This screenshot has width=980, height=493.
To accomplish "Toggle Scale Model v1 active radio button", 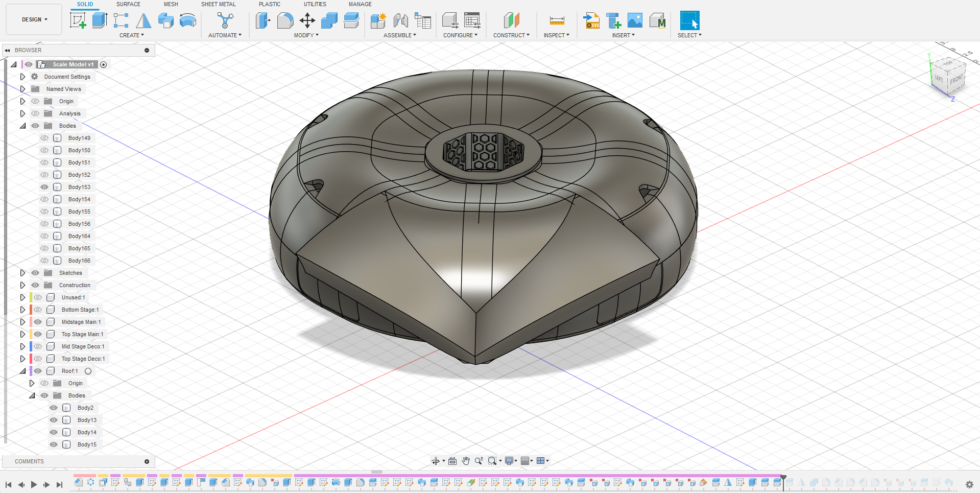I will coord(104,64).
